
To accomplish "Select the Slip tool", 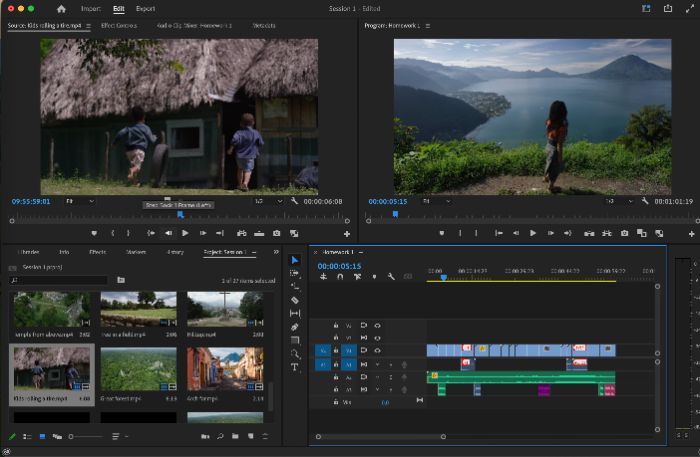I will (x=295, y=313).
